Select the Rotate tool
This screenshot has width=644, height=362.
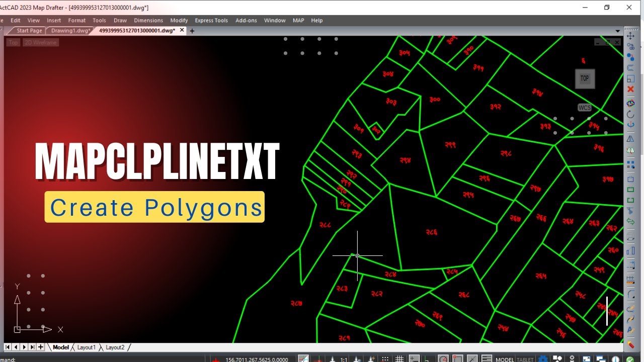pyautogui.click(x=630, y=114)
